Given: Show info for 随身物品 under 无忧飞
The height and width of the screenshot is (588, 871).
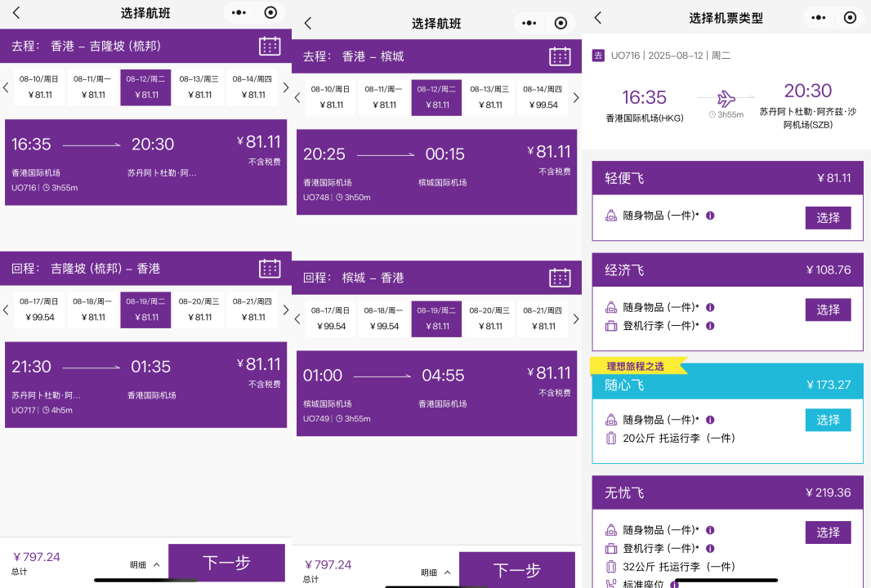Looking at the screenshot, I should 710,530.
